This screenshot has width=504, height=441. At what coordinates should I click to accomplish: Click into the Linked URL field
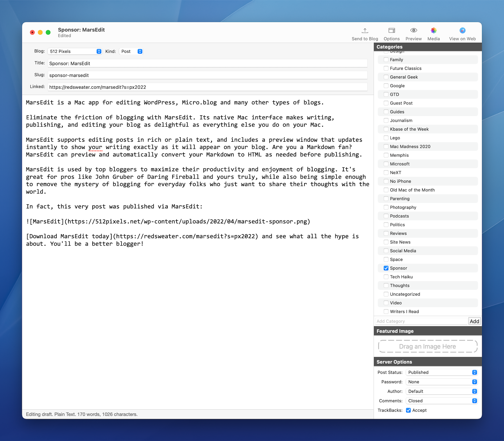(x=208, y=87)
